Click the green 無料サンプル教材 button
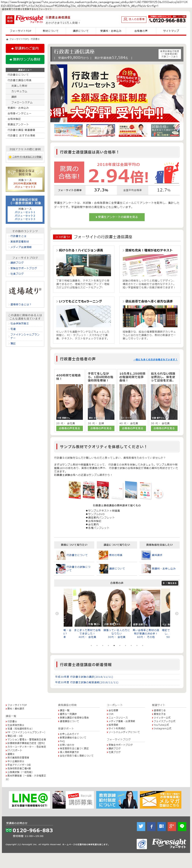This screenshot has width=192, height=868. coord(25,59)
